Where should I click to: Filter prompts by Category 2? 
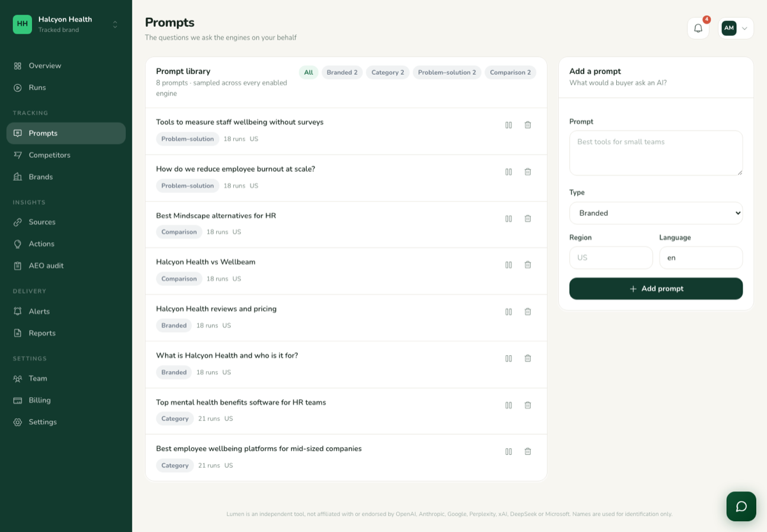388,73
